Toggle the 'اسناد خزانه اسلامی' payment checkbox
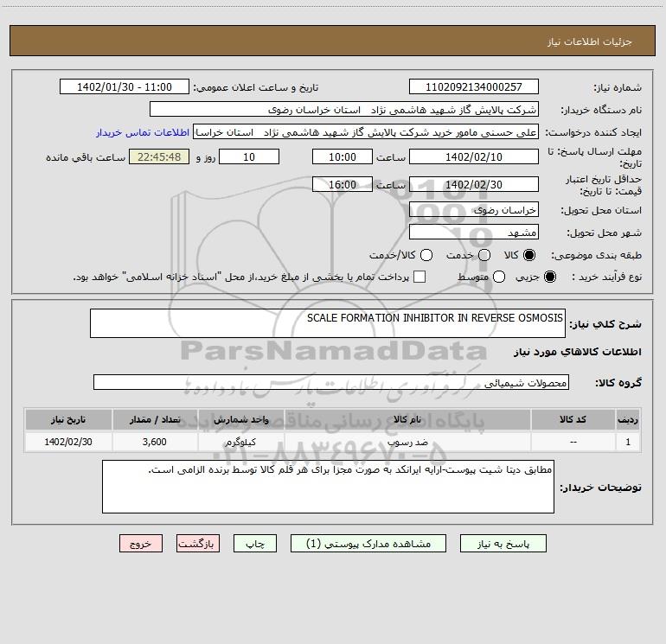Image resolution: width=666 pixels, height=644 pixels. (419, 277)
